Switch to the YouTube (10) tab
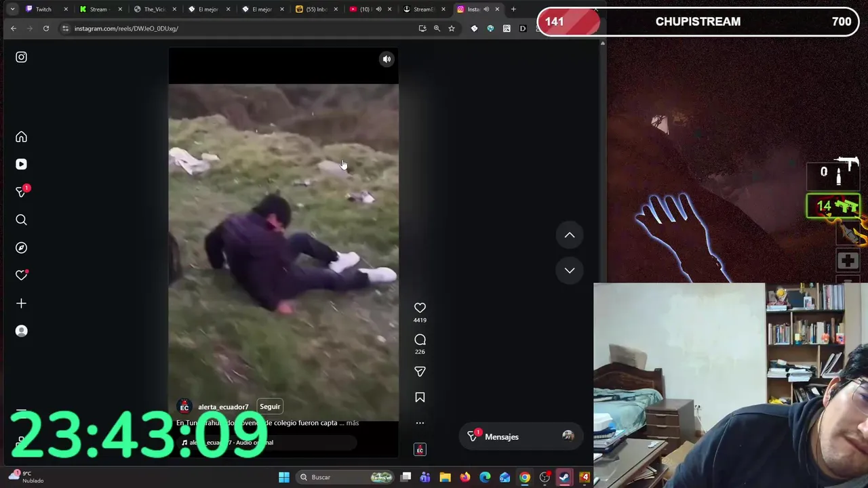Screen dimensions: 868x488 [372, 9]
